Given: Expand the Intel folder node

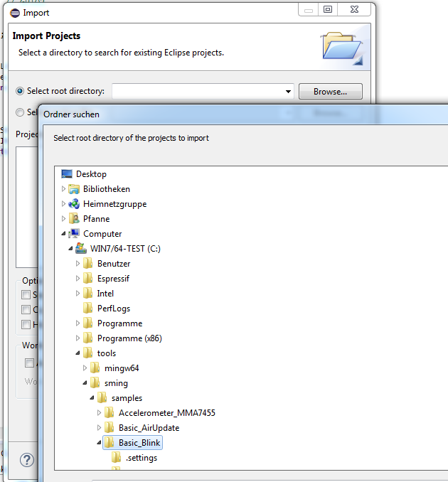Looking at the screenshot, I should coord(78,294).
